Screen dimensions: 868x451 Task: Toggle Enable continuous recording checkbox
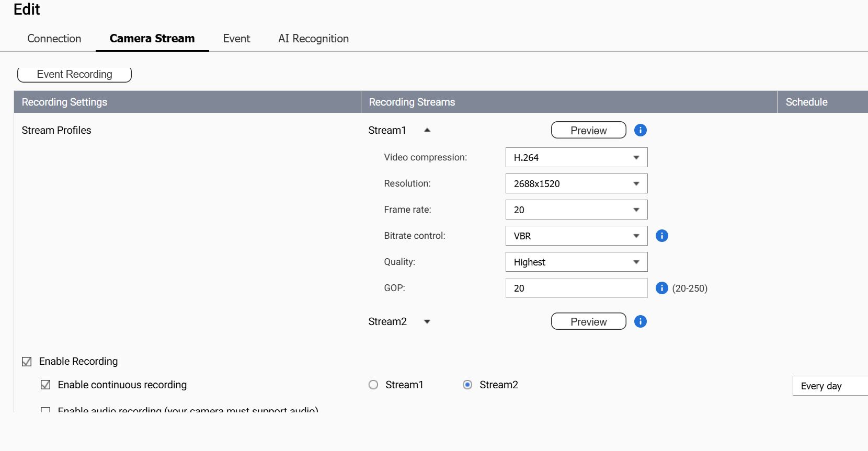click(x=45, y=385)
